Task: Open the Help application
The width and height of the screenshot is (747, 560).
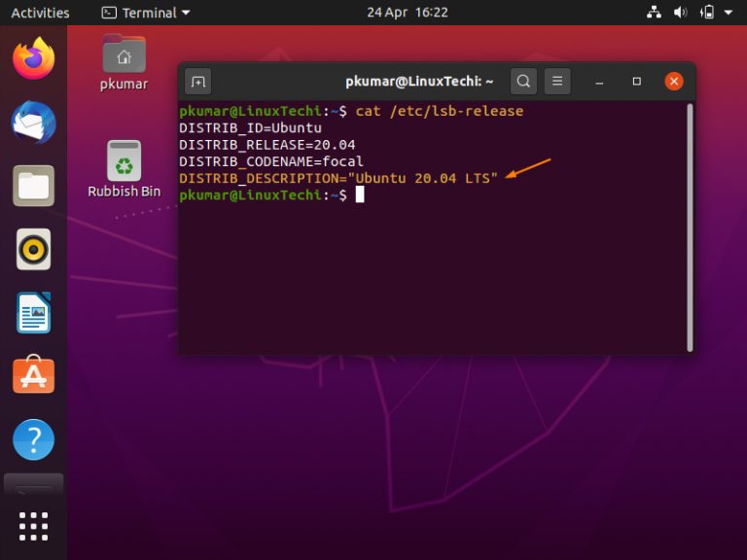Action: coord(33,439)
